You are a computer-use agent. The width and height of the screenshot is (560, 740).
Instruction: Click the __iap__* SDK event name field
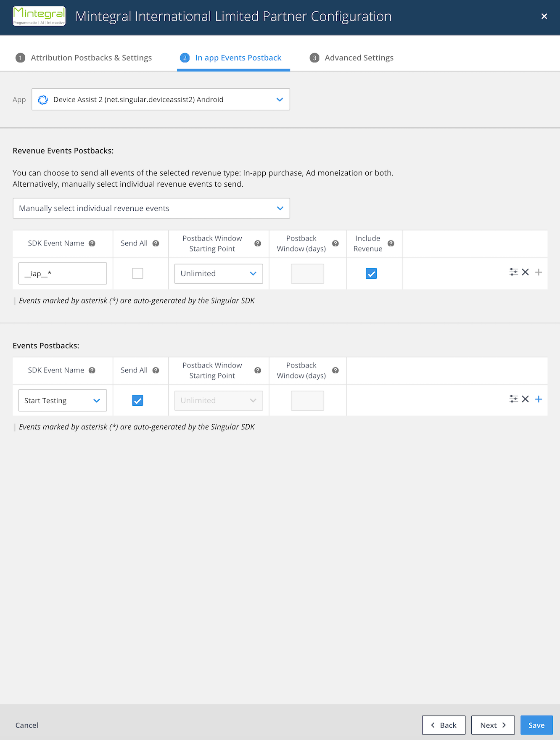click(x=63, y=273)
